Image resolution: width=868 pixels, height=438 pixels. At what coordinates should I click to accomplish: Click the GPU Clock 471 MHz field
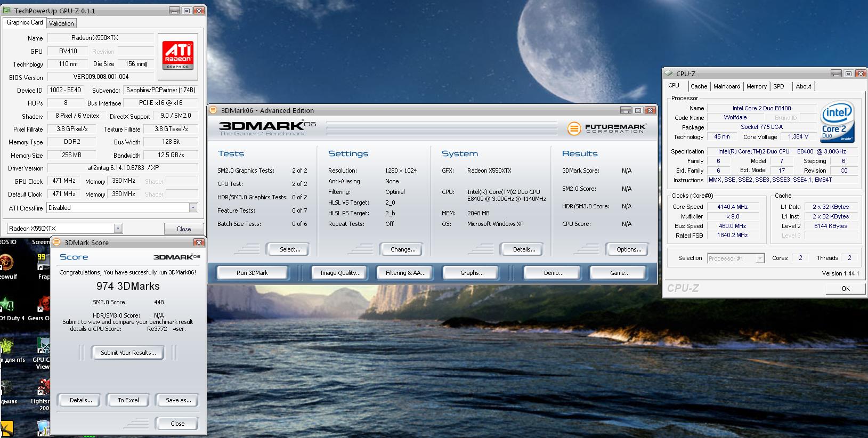pyautogui.click(x=63, y=181)
